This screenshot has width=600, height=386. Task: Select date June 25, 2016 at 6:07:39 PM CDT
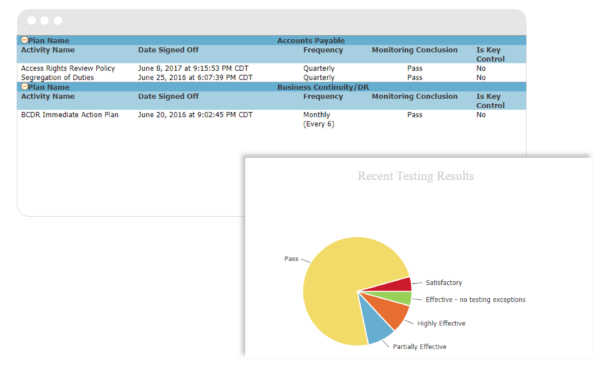(x=195, y=77)
